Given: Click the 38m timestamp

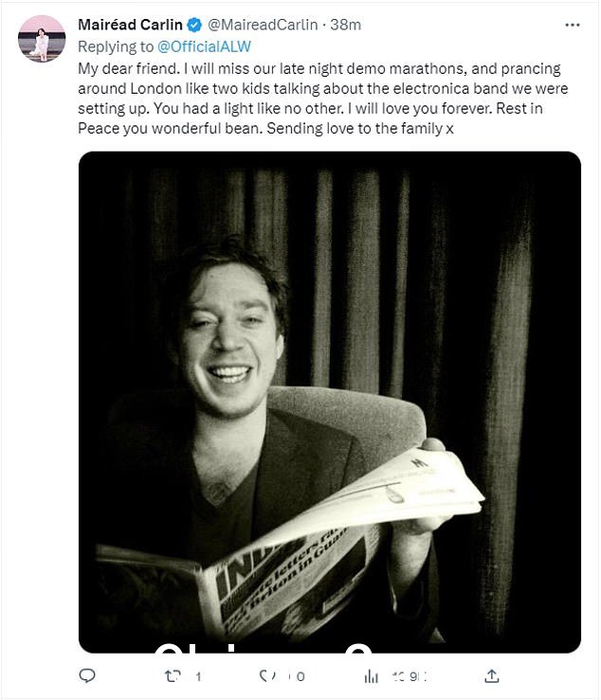Looking at the screenshot, I should coord(345,25).
